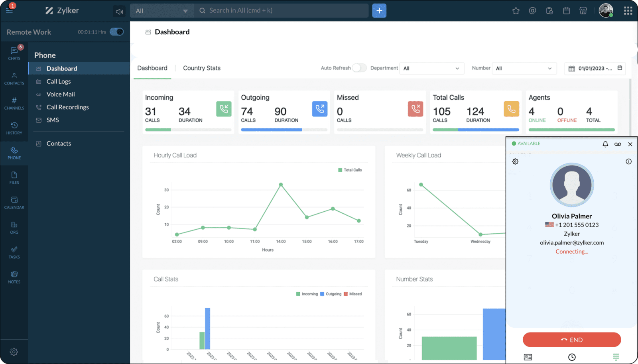
Task: Open the Department dropdown
Action: (431, 68)
